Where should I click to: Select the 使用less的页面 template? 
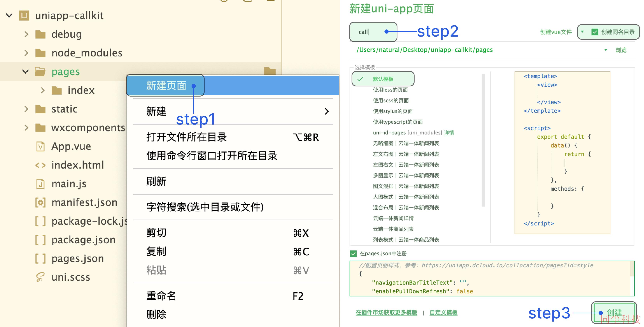click(390, 90)
